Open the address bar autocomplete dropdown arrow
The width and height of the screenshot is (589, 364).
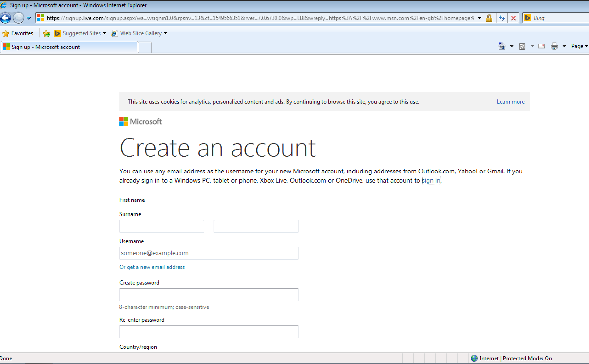(x=479, y=18)
